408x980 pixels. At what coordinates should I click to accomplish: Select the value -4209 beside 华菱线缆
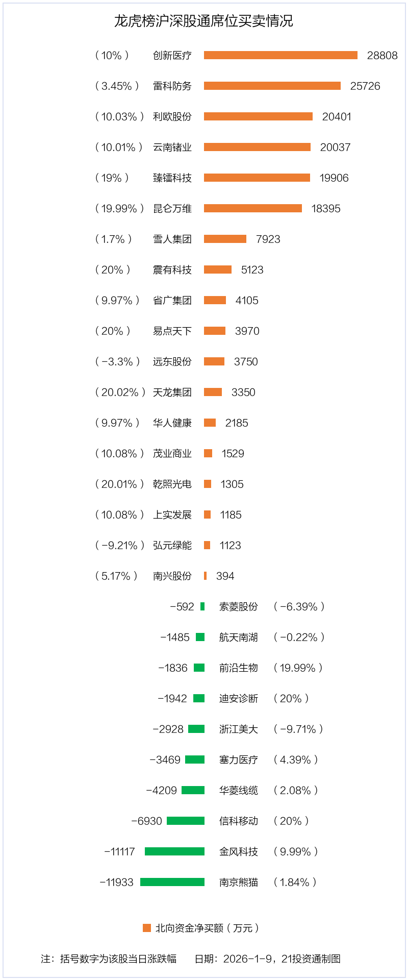(161, 790)
